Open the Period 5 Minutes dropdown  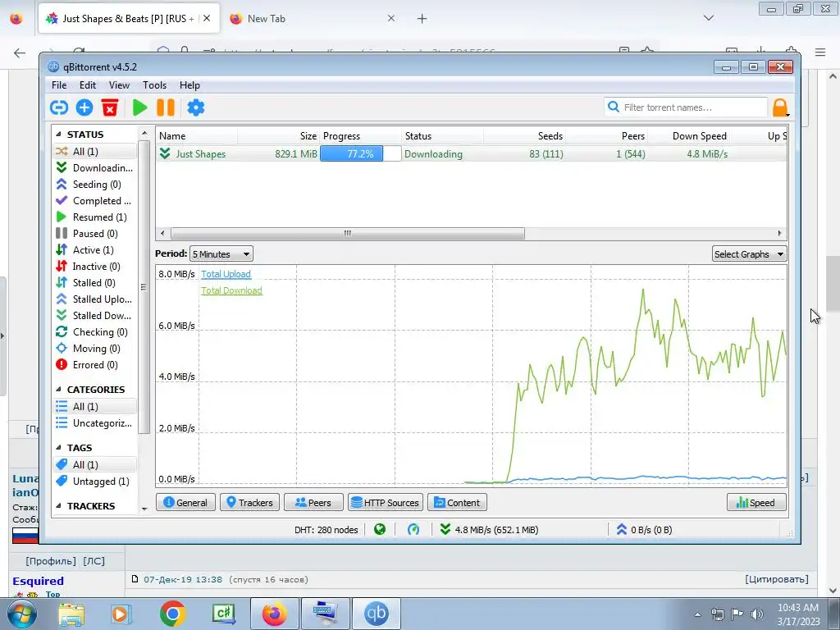[x=221, y=254]
